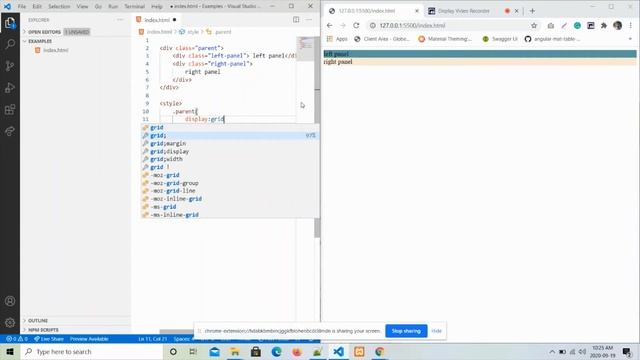Reload the Chrome page
This screenshot has width=640, height=360.
[x=356, y=25]
